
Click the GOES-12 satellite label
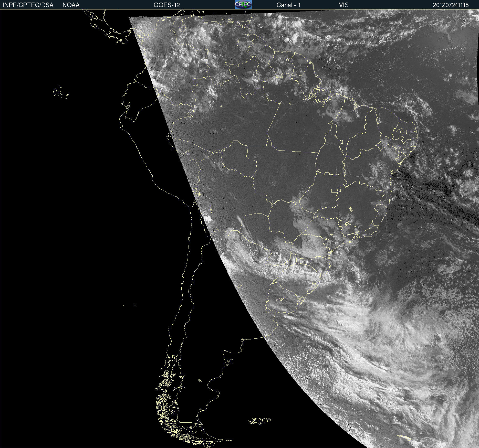click(x=167, y=5)
